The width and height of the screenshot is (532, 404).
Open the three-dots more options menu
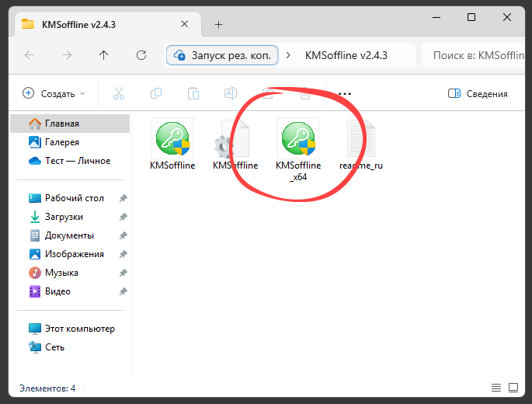[x=345, y=93]
